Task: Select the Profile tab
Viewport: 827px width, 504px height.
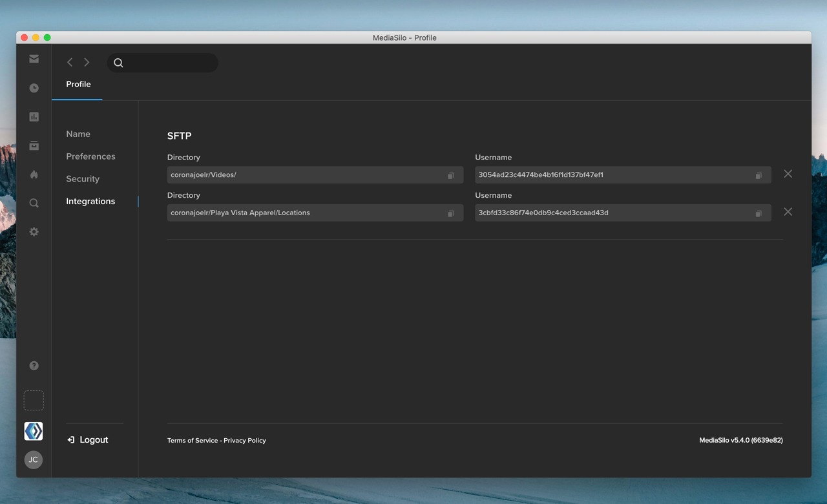Action: [x=78, y=84]
